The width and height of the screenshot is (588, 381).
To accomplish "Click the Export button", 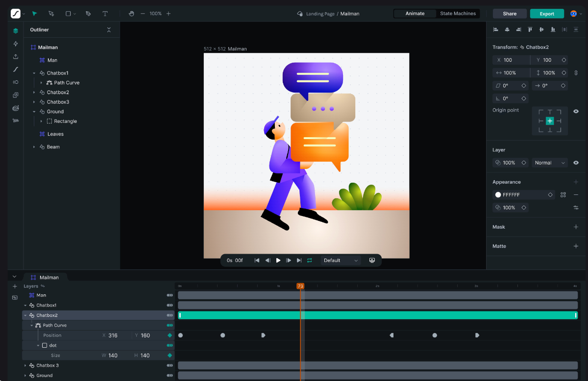I will (x=547, y=13).
